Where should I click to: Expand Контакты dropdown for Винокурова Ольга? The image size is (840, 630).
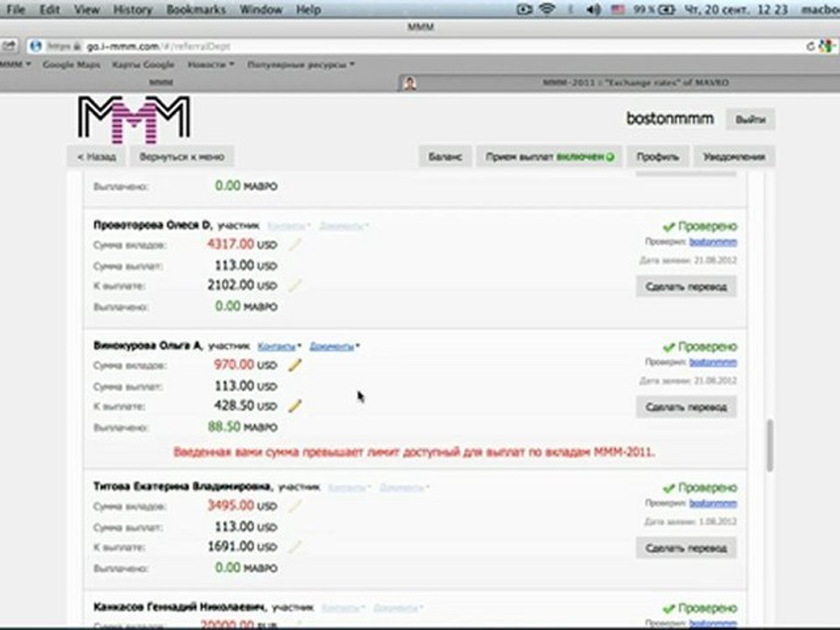[279, 346]
